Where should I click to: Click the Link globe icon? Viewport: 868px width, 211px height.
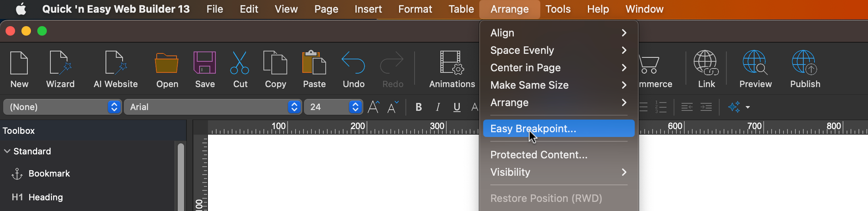[706, 63]
